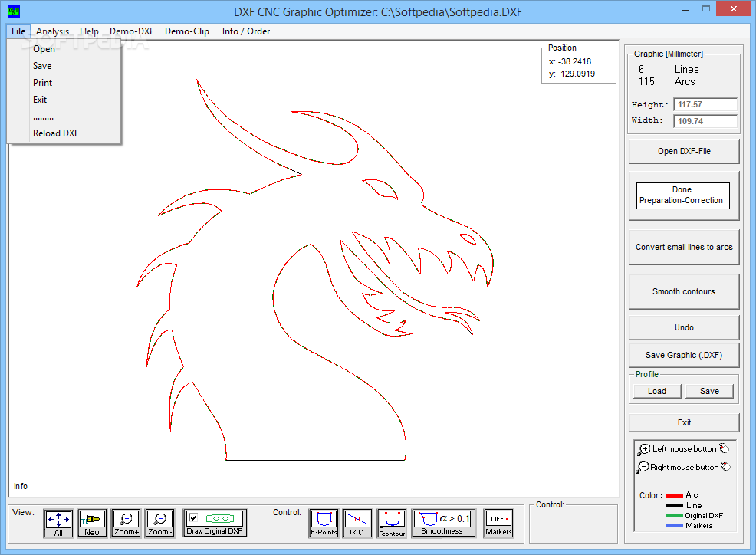Click the Info label at canvas bottom

(x=21, y=486)
